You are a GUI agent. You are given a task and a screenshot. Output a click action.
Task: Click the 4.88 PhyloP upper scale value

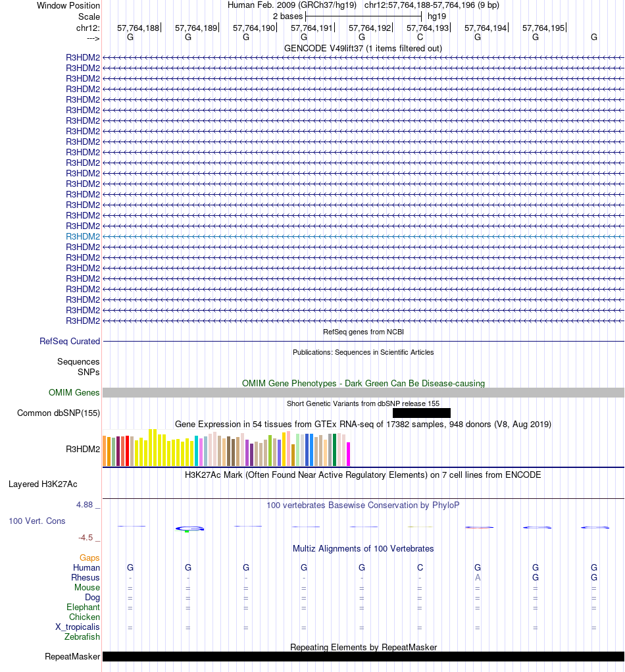[84, 505]
